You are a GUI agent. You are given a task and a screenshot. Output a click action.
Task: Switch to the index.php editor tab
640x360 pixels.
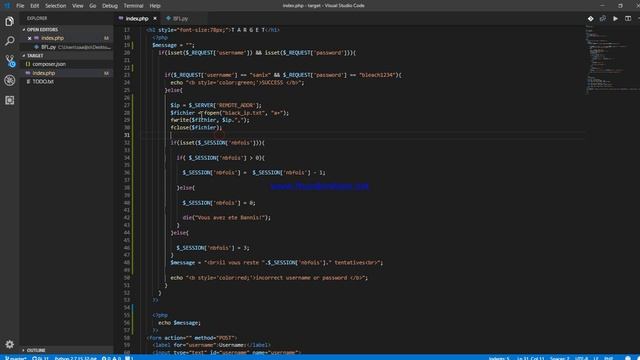(138, 18)
